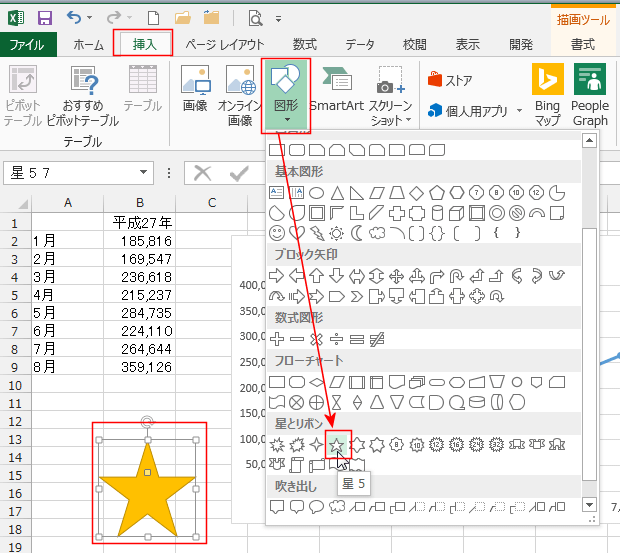Viewport: 620px width, 553px height.
Task: Switch to the ホーム tab
Action: pyautogui.click(x=88, y=44)
